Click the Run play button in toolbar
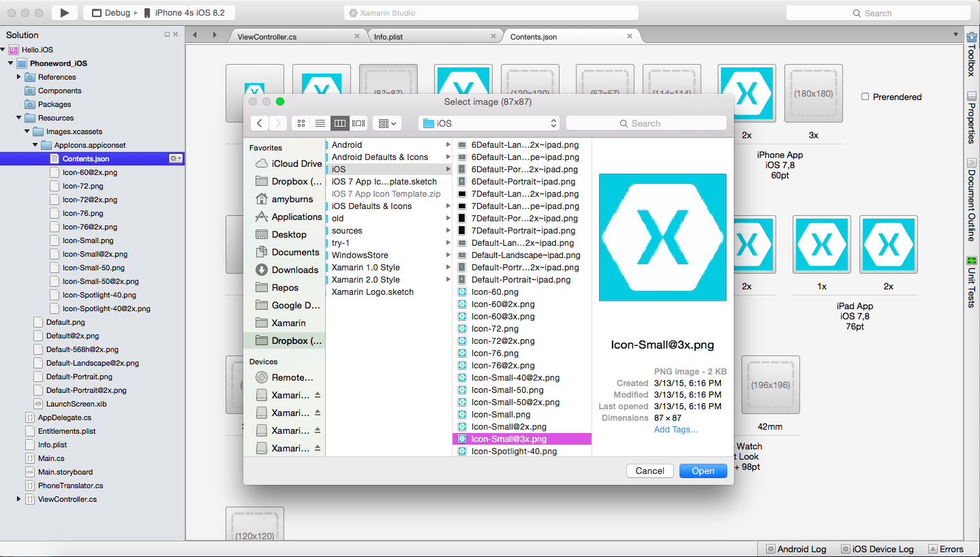 65,13
